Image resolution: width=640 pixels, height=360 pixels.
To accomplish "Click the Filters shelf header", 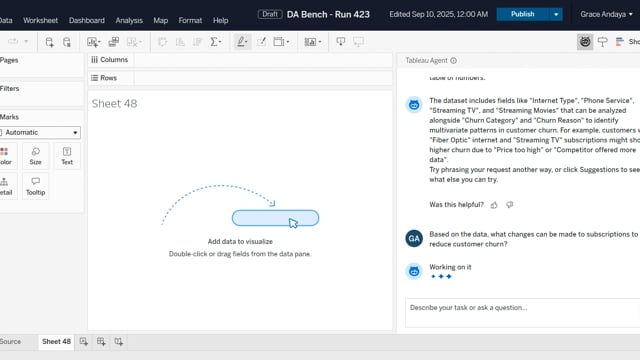I will pyautogui.click(x=9, y=89).
